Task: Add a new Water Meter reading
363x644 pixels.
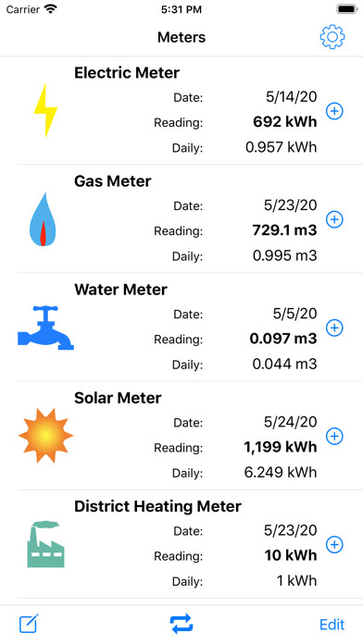Action: click(334, 328)
